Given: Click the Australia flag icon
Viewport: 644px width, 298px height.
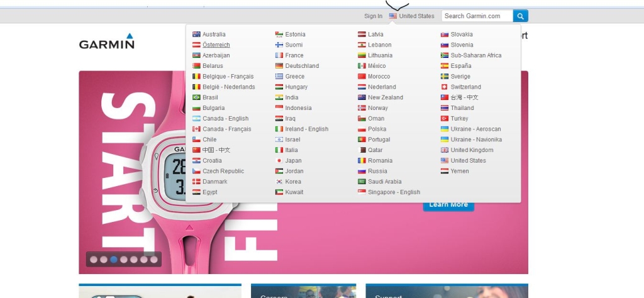Looking at the screenshot, I should coord(196,35).
